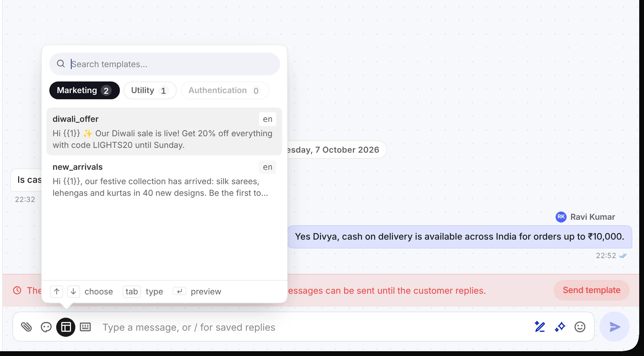This screenshot has width=644, height=356.
Task: Switch to the Utility templates tab
Action: point(150,90)
